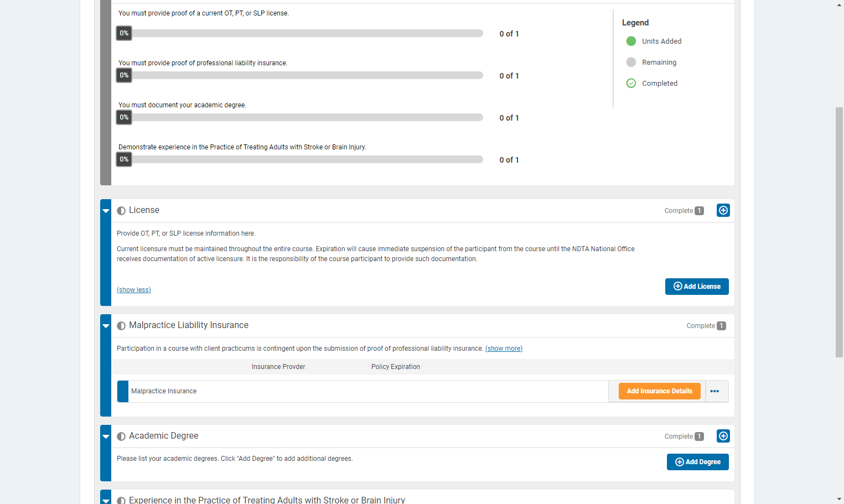Viewport: 844px width, 504px height.
Task: Click the Add Degree button
Action: pyautogui.click(x=697, y=462)
